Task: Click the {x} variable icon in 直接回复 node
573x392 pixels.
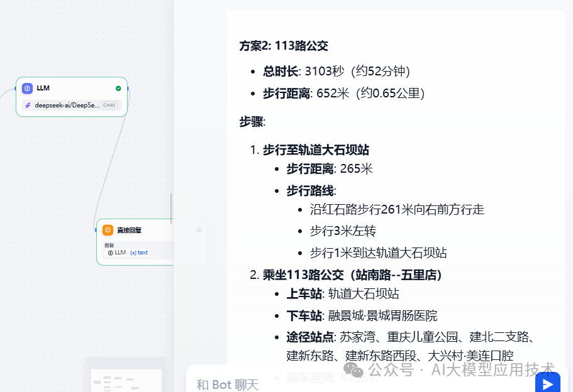Action: pos(133,253)
